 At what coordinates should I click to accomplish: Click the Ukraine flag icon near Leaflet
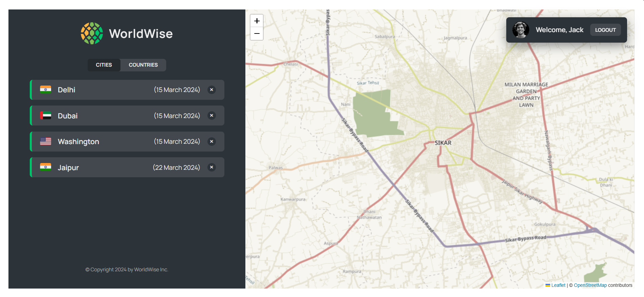(548, 285)
